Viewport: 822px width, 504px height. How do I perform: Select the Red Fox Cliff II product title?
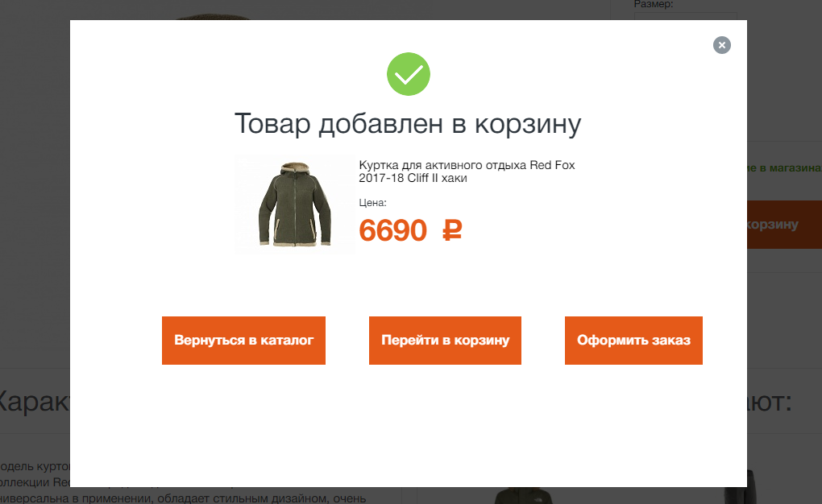pyautogui.click(x=467, y=171)
